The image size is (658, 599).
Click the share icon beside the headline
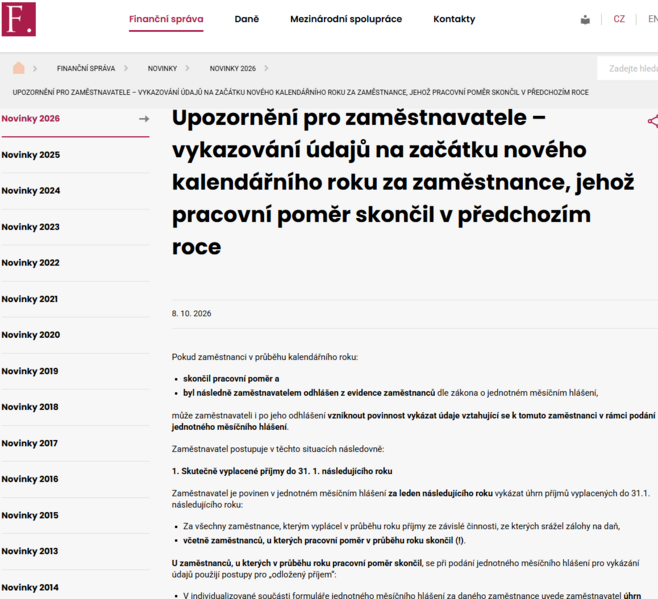(653, 121)
